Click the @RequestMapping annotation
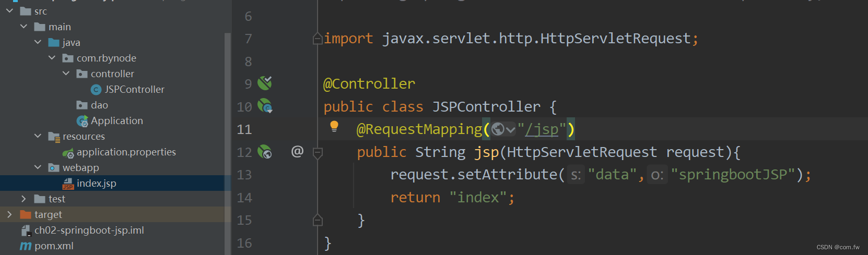 pyautogui.click(x=419, y=129)
